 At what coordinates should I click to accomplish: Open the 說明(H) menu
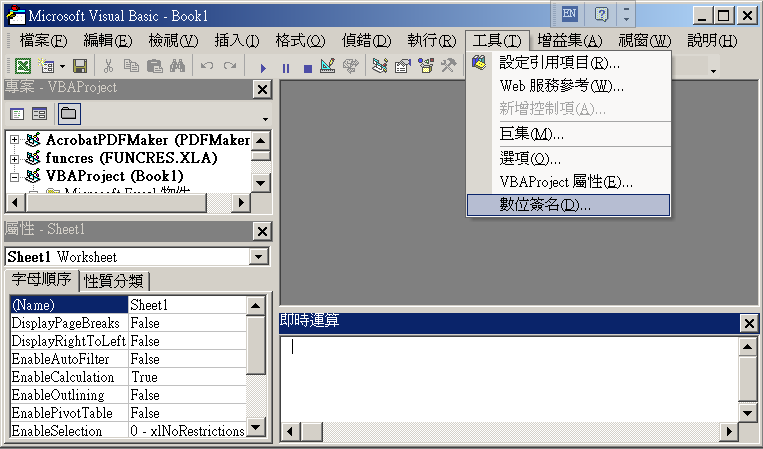[x=712, y=40]
